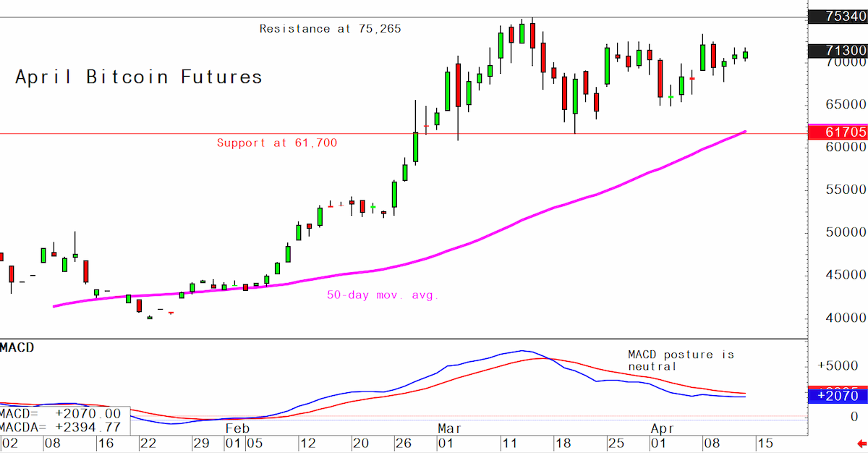Click the 'MACD posture is neutral' note
This screenshot has width=868, height=453.
[x=681, y=360]
